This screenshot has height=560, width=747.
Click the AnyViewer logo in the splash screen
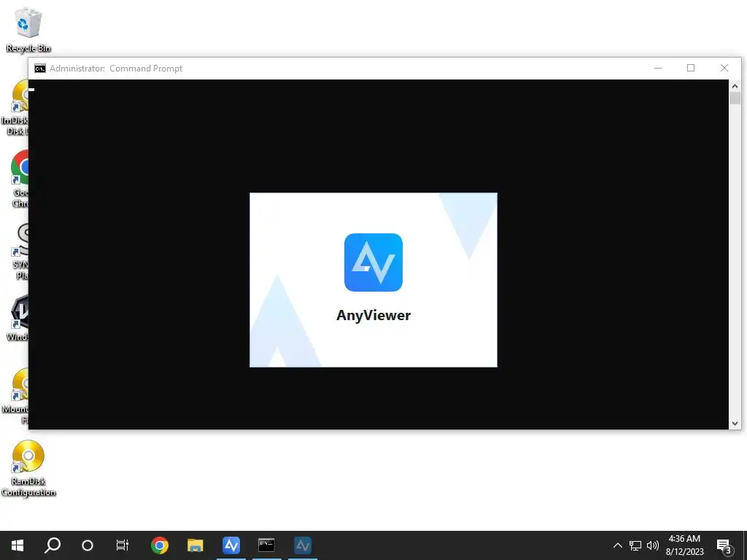click(373, 262)
